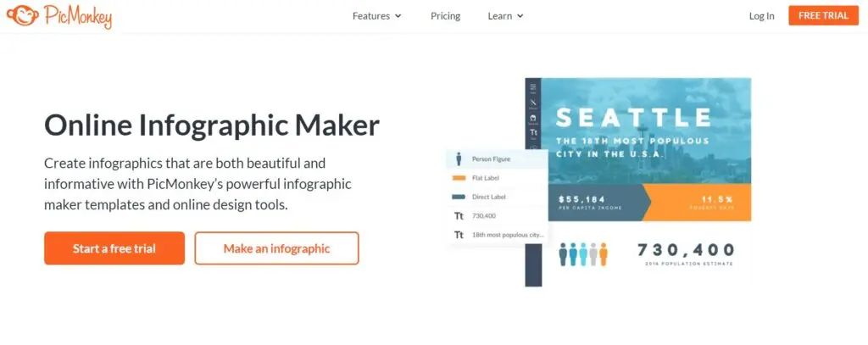Click the FREE TRIAL button in header
868x345 pixels.
[x=823, y=15]
